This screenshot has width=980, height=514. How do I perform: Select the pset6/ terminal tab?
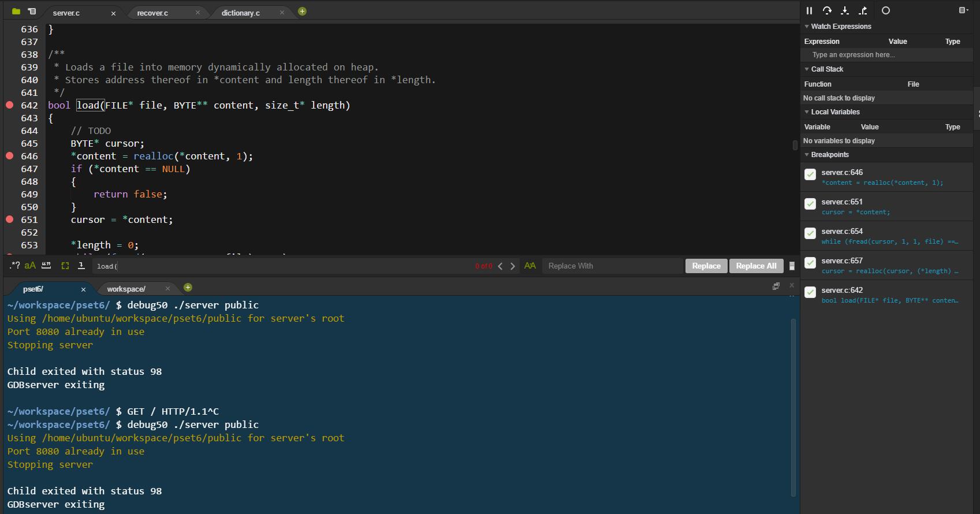(x=33, y=289)
